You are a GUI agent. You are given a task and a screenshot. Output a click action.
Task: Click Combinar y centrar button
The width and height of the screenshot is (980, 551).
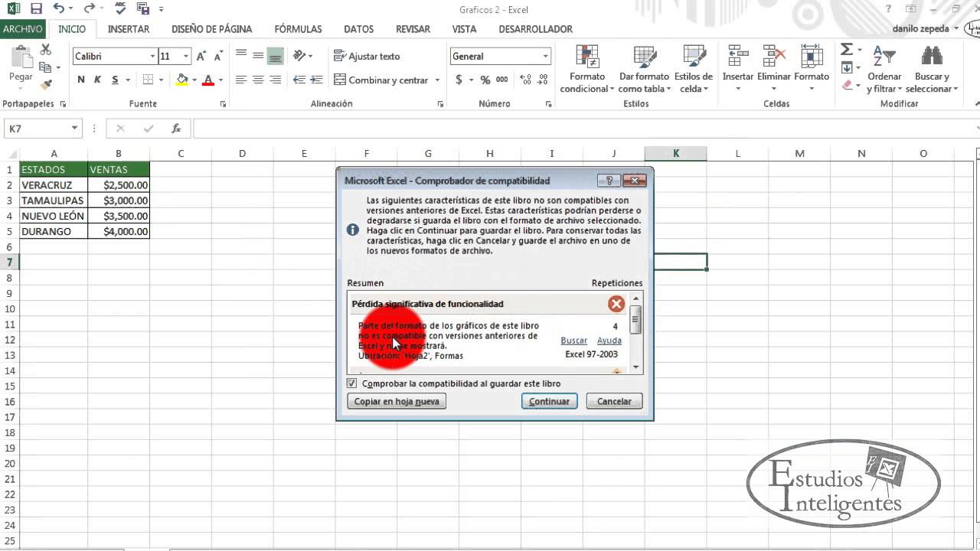tap(381, 80)
